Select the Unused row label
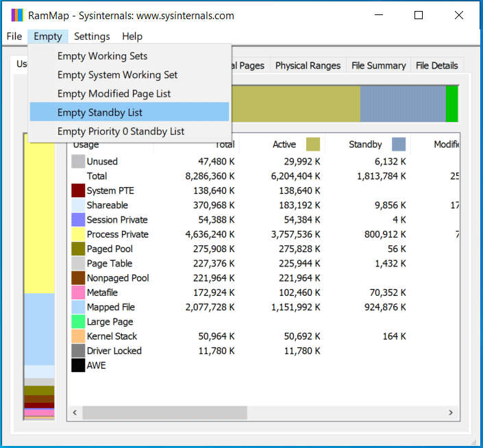483x448 pixels. (x=102, y=162)
